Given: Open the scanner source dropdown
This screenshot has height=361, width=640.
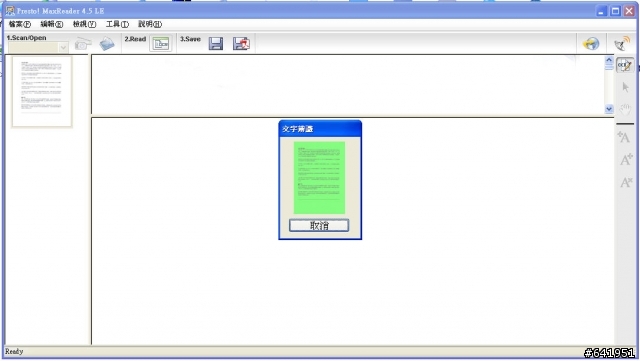Looking at the screenshot, I should [x=62, y=48].
